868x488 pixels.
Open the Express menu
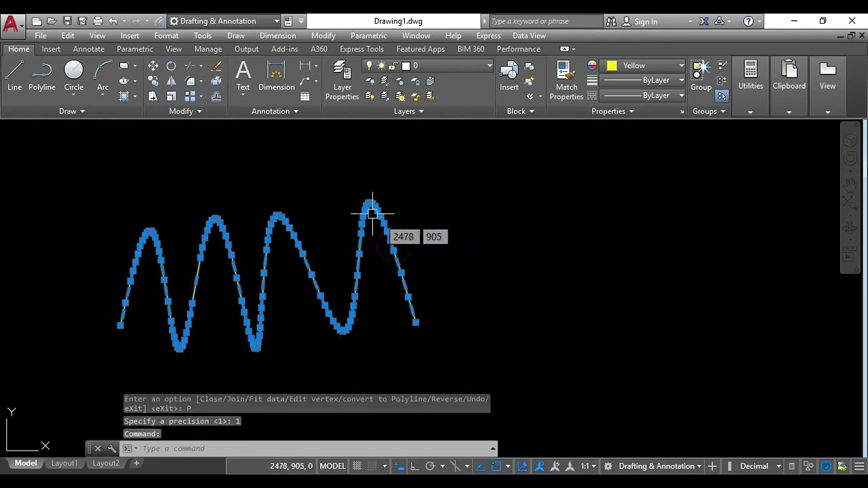pos(488,36)
